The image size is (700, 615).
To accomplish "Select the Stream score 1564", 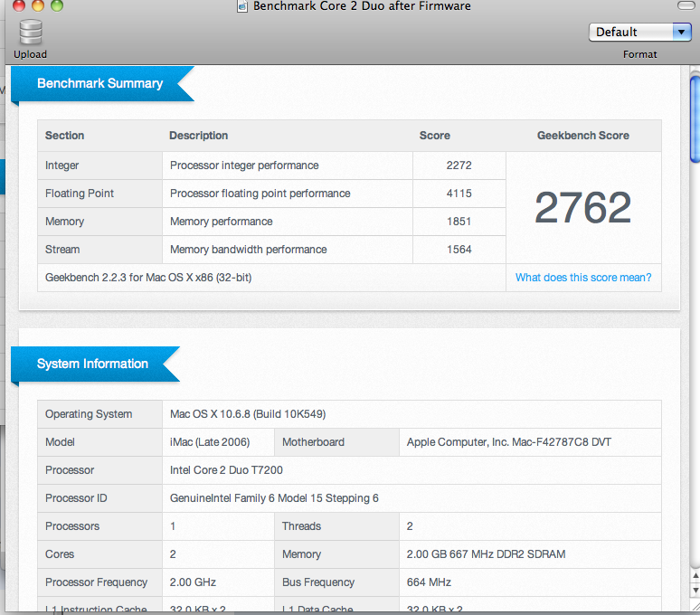I will pos(459,250).
